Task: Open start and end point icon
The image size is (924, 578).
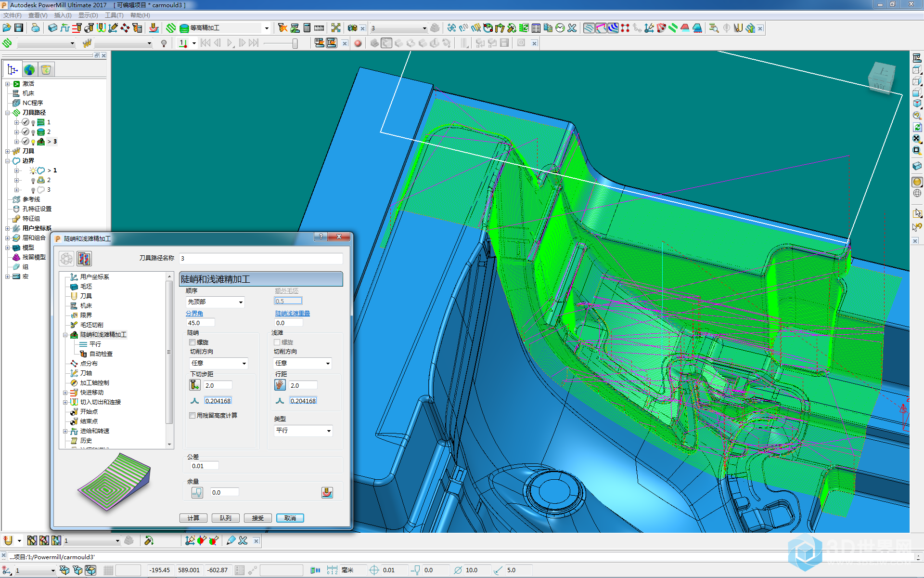Action: coord(89,28)
